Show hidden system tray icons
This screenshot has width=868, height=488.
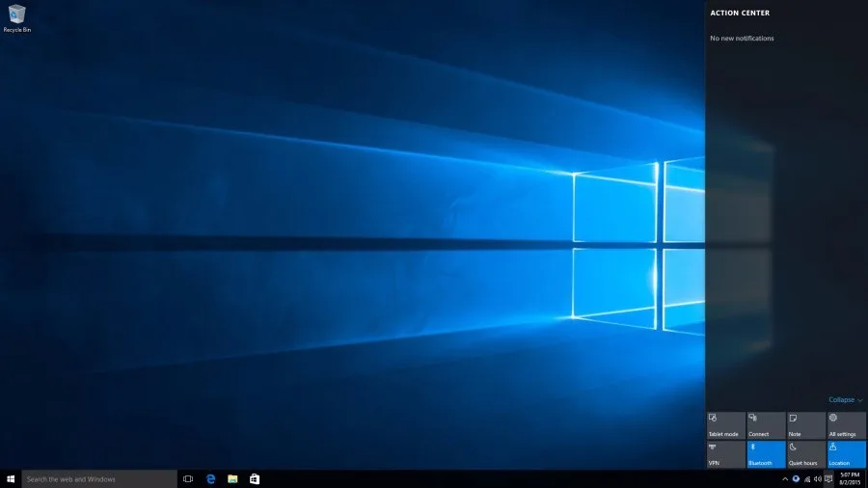(x=785, y=479)
